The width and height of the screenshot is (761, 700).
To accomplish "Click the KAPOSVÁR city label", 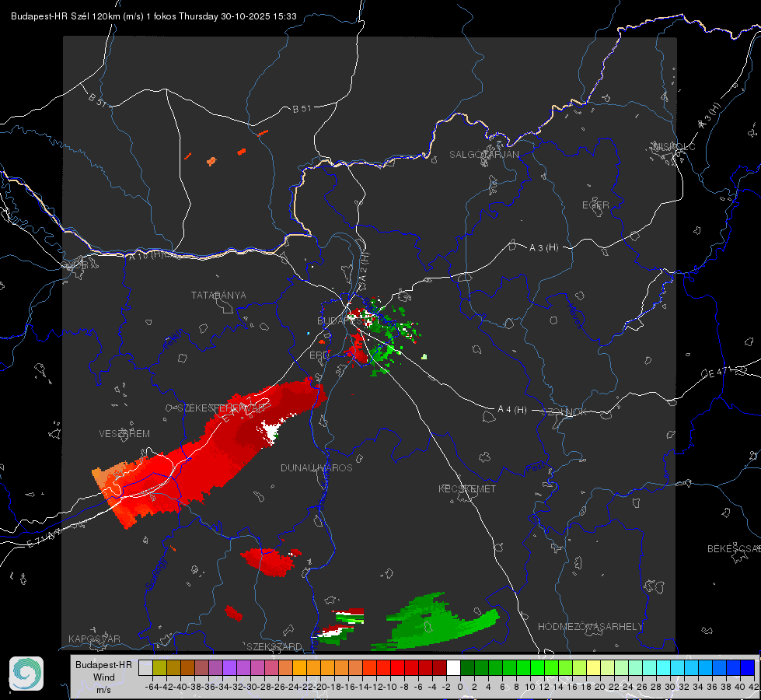I will click(94, 639).
